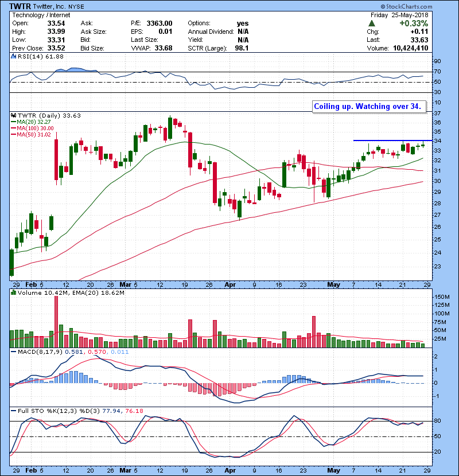Click the green up arrow price change indicator
The height and width of the screenshot is (476, 459).
click(x=372, y=24)
